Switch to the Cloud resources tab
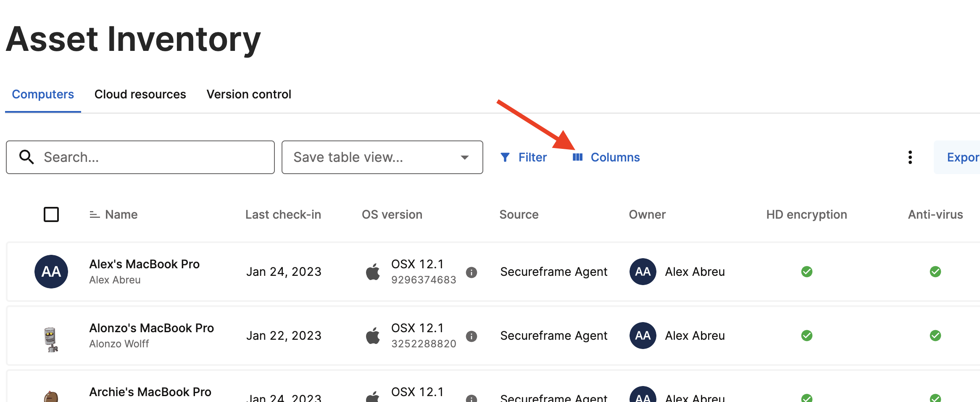This screenshot has height=402, width=980. pos(140,94)
